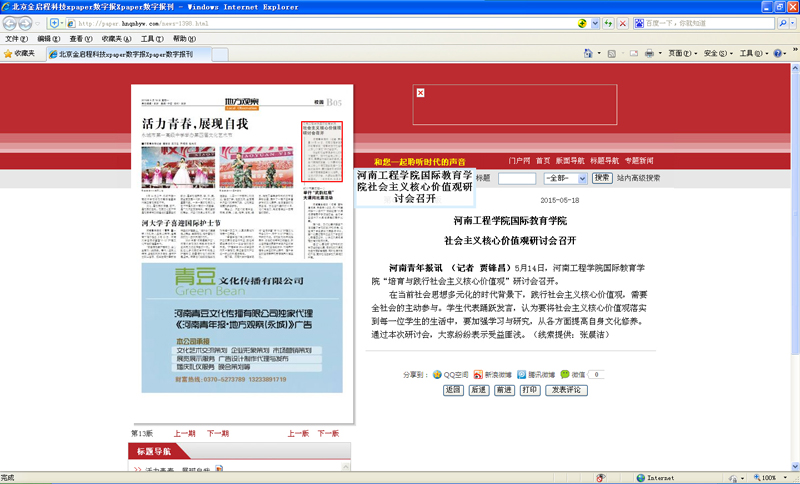Click the 打印 print button below article
This screenshot has width=800, height=484.
point(530,390)
